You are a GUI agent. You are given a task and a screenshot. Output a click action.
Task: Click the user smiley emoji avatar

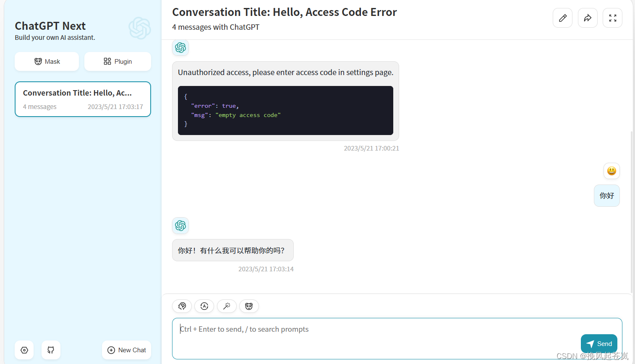pyautogui.click(x=611, y=171)
